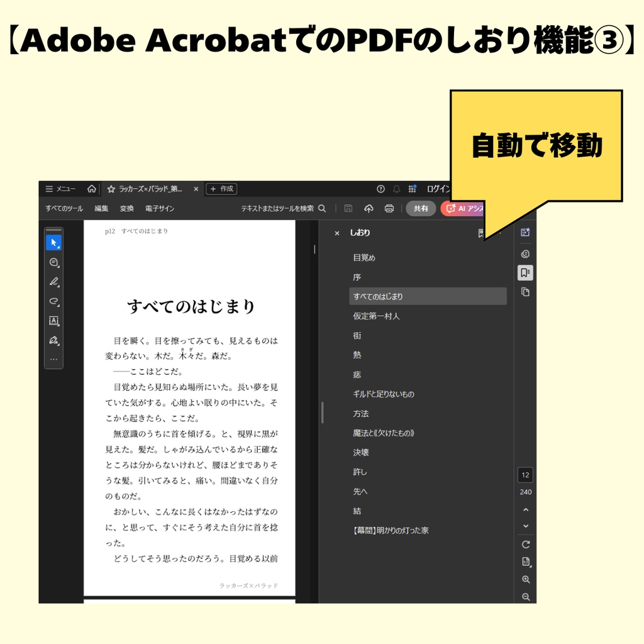Open more tools ellipsis in left toolbar
644x644 pixels.
coord(54,359)
